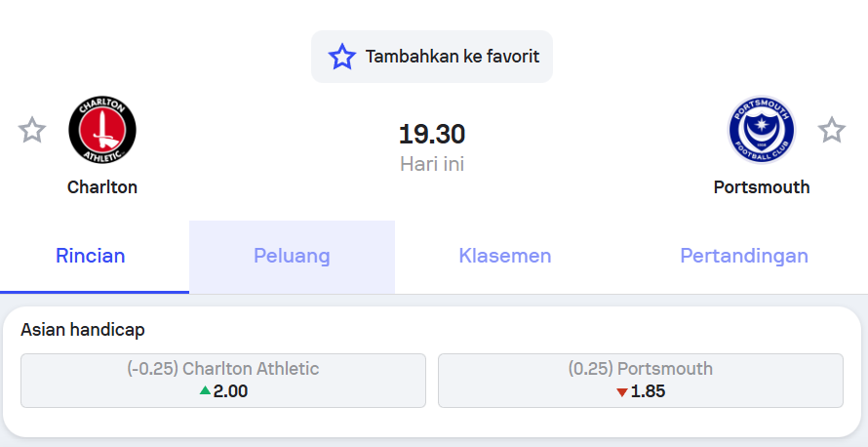Open the Portsmouth Football Club crest

pos(761,130)
